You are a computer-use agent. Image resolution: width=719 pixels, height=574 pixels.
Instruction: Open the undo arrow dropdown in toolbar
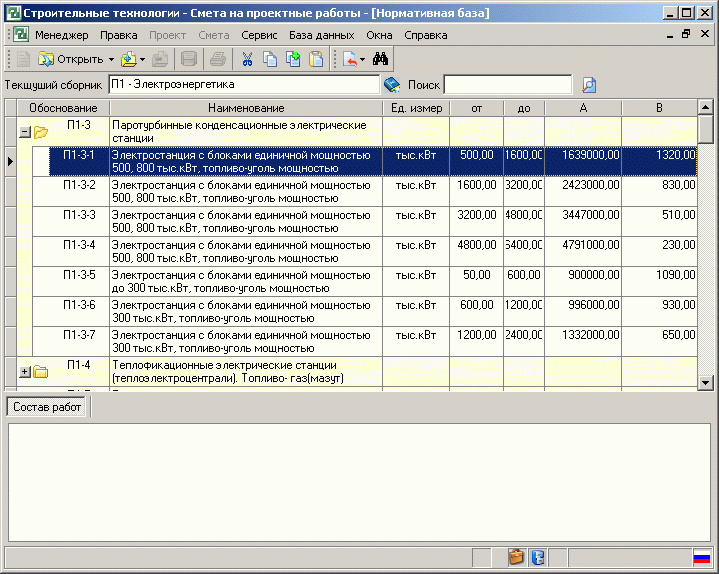point(362,60)
